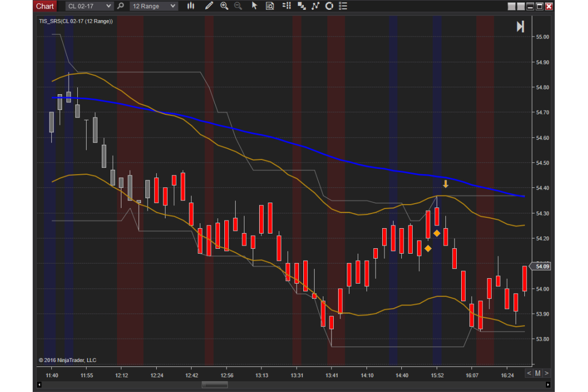Click the 'M' time axis button
Image resolution: width=588 pixels, height=392 pixels.
click(x=538, y=373)
